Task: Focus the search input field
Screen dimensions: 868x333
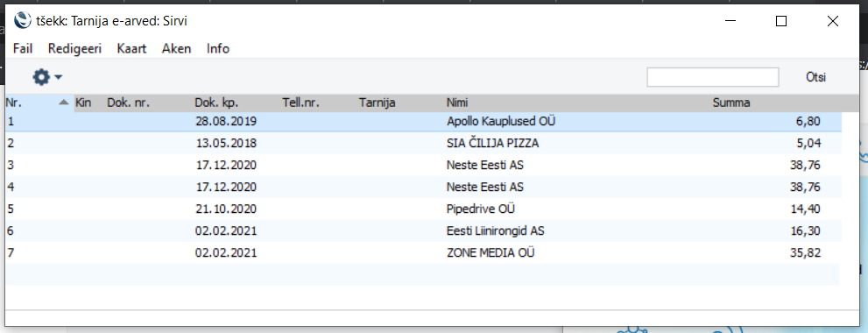Action: tap(713, 78)
